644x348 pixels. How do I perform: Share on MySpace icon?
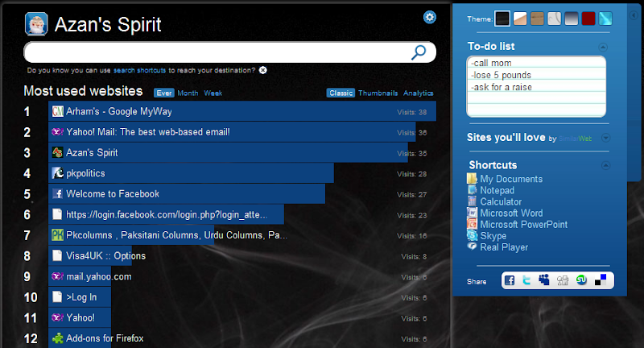point(544,280)
